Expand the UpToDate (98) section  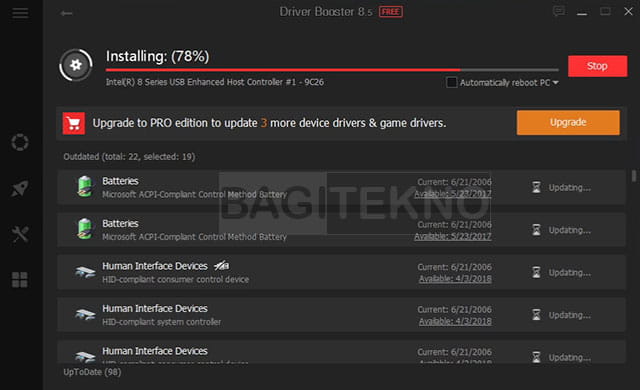click(x=92, y=372)
